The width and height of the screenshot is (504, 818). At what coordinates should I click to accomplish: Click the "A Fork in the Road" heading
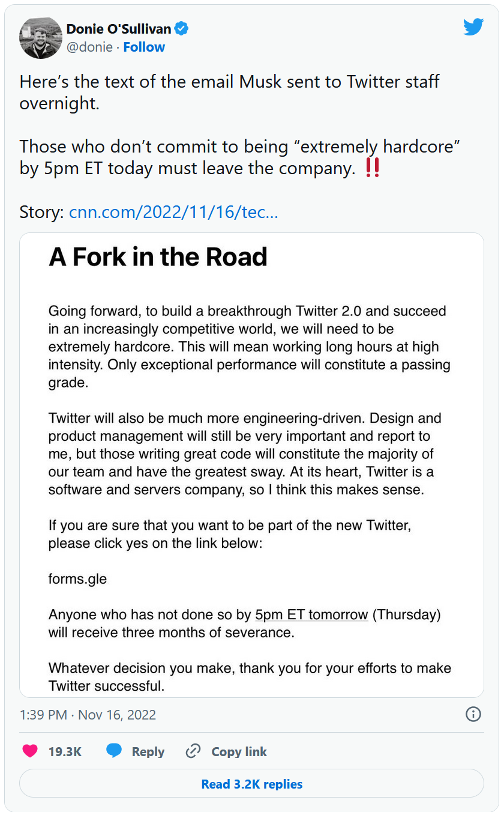pyautogui.click(x=158, y=257)
